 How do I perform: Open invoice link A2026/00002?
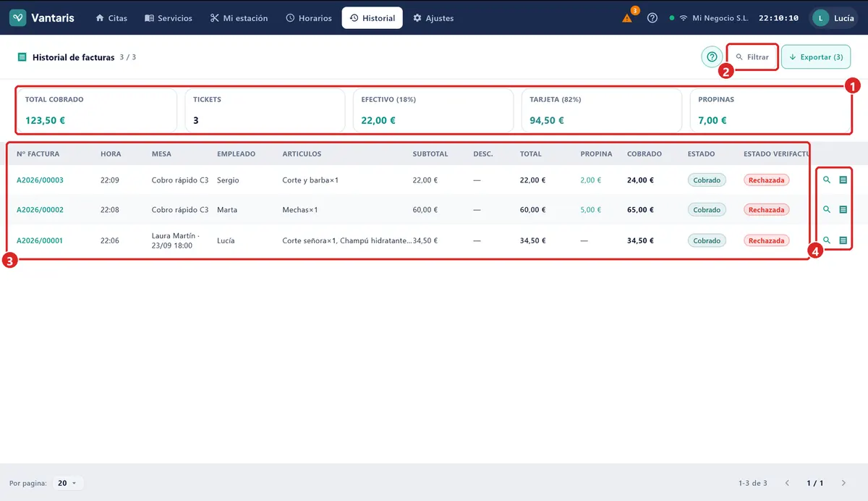(40, 210)
